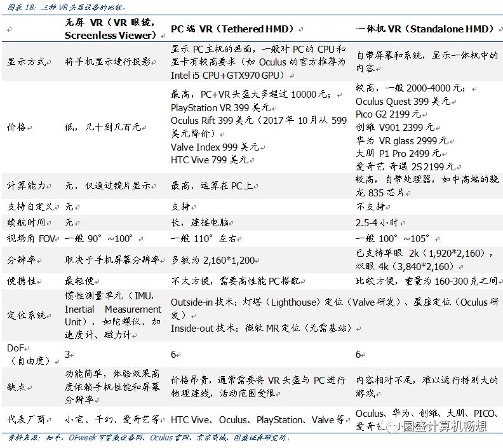Click the cell '长，连接电脑'
This screenshot has height=448, width=503.
[x=199, y=222]
